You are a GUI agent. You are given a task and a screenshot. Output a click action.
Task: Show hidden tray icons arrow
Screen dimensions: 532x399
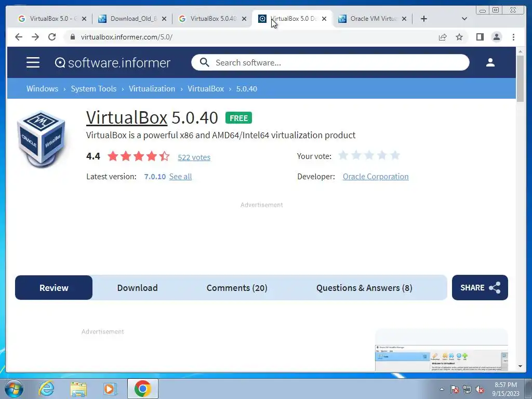point(442,389)
